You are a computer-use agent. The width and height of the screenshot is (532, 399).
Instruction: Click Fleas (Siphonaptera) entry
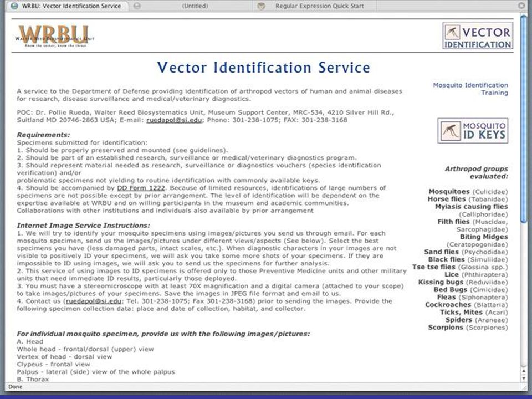[473, 297]
